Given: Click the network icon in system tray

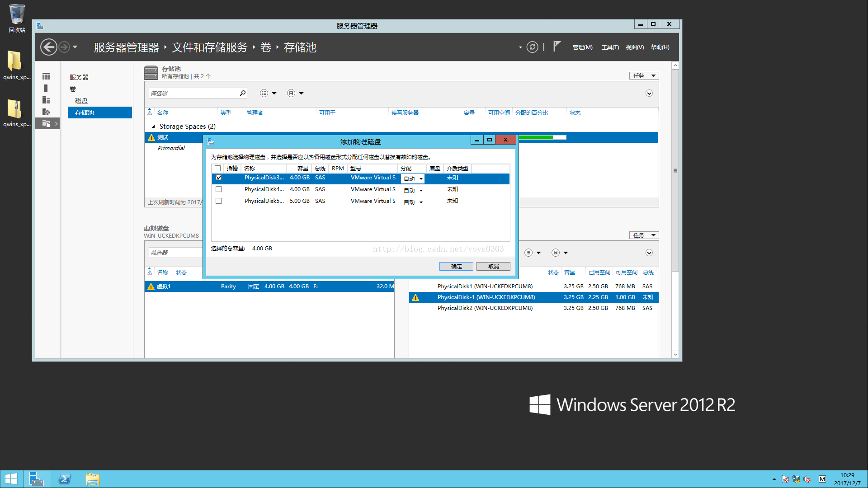Looking at the screenshot, I should click(796, 479).
